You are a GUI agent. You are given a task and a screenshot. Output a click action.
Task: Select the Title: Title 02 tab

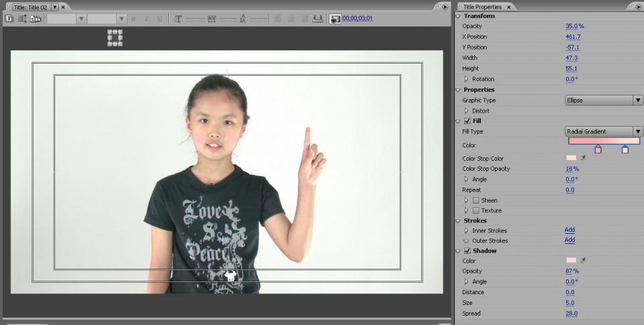tap(30, 7)
